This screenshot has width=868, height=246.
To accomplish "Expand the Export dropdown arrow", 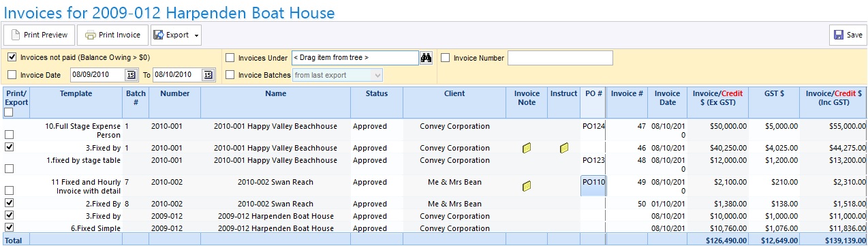I will [x=197, y=35].
